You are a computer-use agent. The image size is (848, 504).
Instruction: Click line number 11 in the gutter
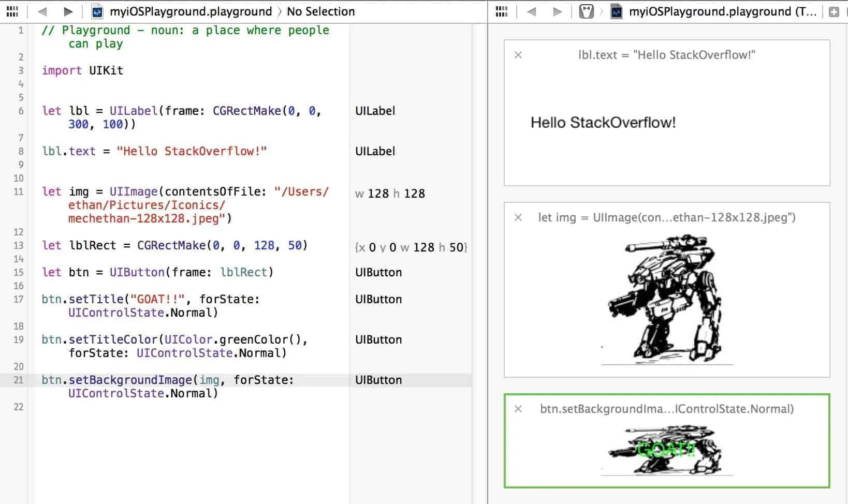click(19, 191)
